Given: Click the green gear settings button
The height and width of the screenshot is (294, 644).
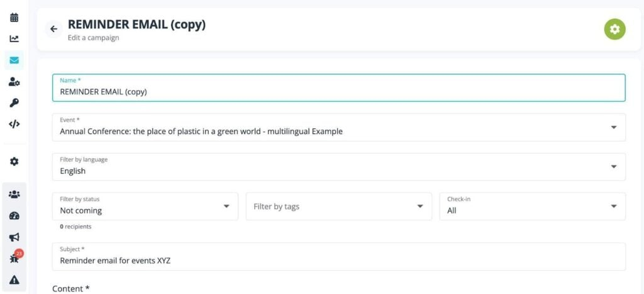Looking at the screenshot, I should (614, 29).
